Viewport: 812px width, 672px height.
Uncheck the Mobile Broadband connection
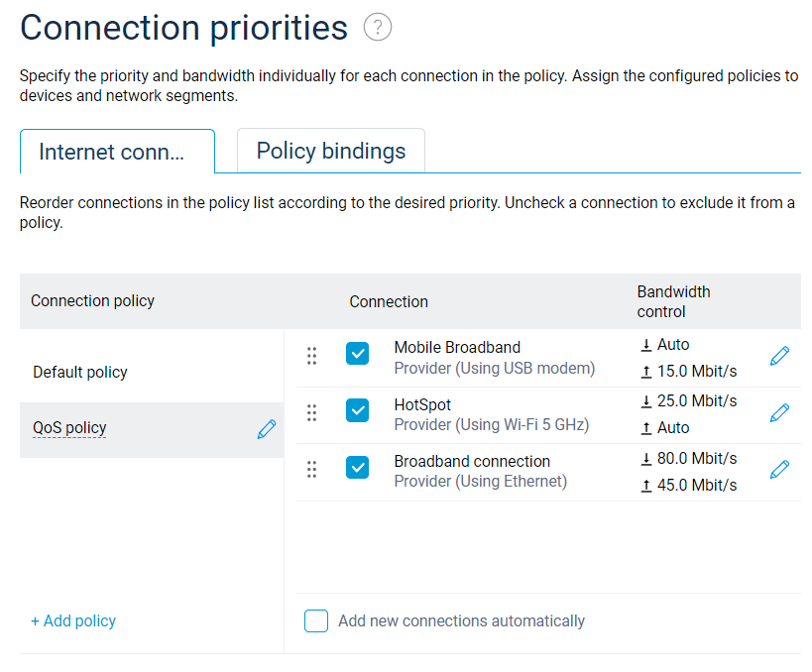[357, 355]
